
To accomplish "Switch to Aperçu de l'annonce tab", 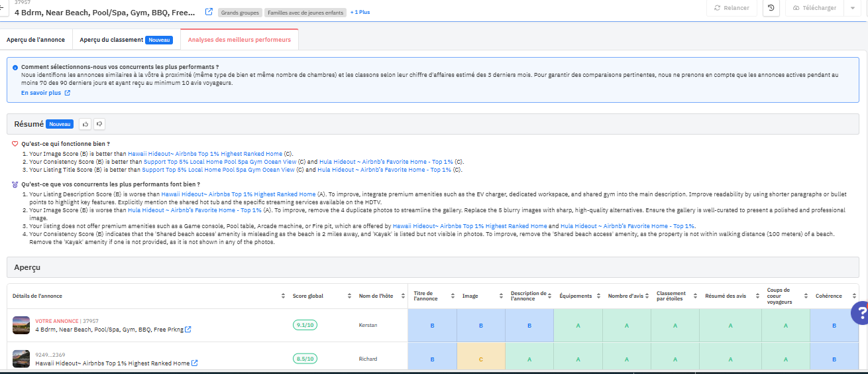I will (x=36, y=40).
